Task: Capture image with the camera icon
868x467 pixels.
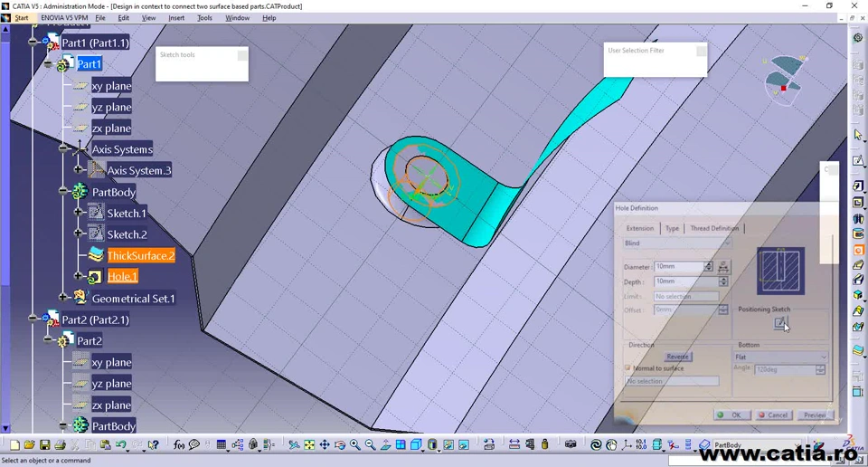Action: point(571,445)
